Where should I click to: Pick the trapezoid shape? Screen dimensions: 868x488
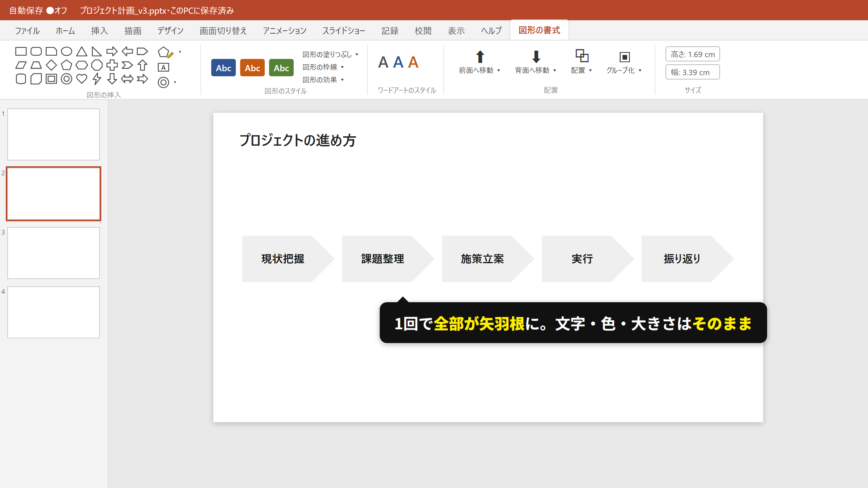point(36,65)
